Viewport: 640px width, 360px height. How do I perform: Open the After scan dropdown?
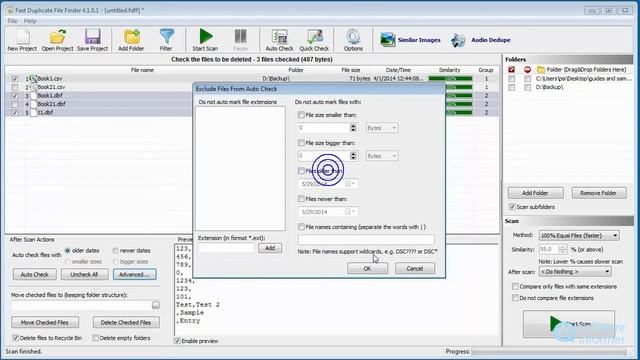[x=575, y=271]
